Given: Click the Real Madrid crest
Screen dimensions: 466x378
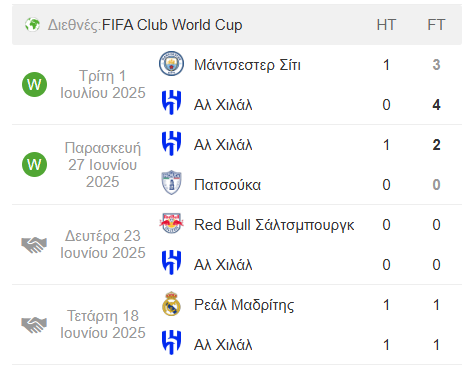Looking at the screenshot, I should click(x=171, y=304).
